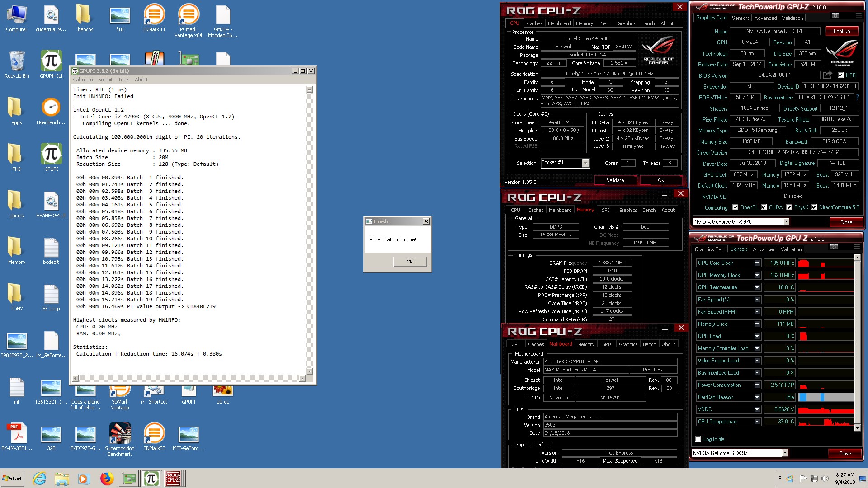
Task: Click the OK button in CPU-Z
Action: (660, 180)
